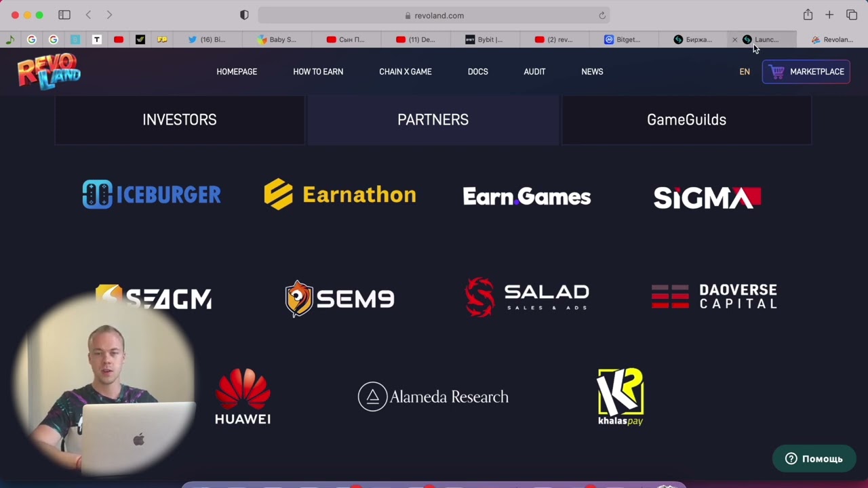868x488 pixels.
Task: Switch to the 'Baby S...' tab
Action: coord(277,39)
